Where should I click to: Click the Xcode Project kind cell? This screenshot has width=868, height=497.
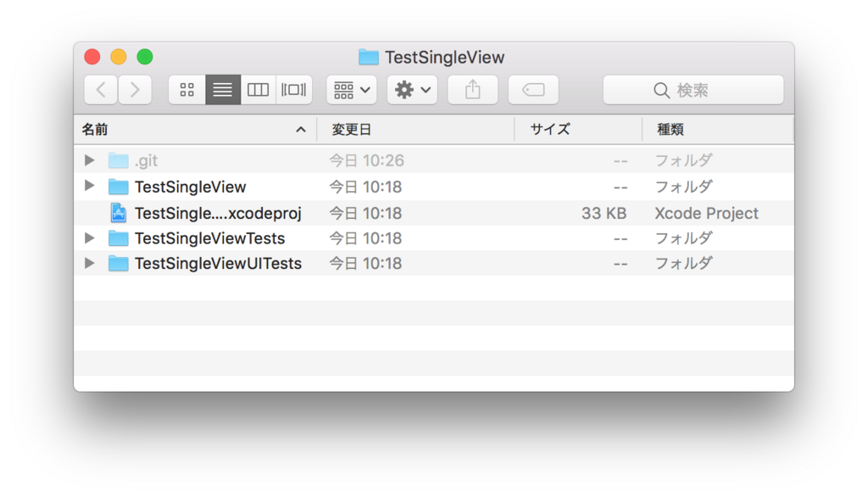[706, 214]
